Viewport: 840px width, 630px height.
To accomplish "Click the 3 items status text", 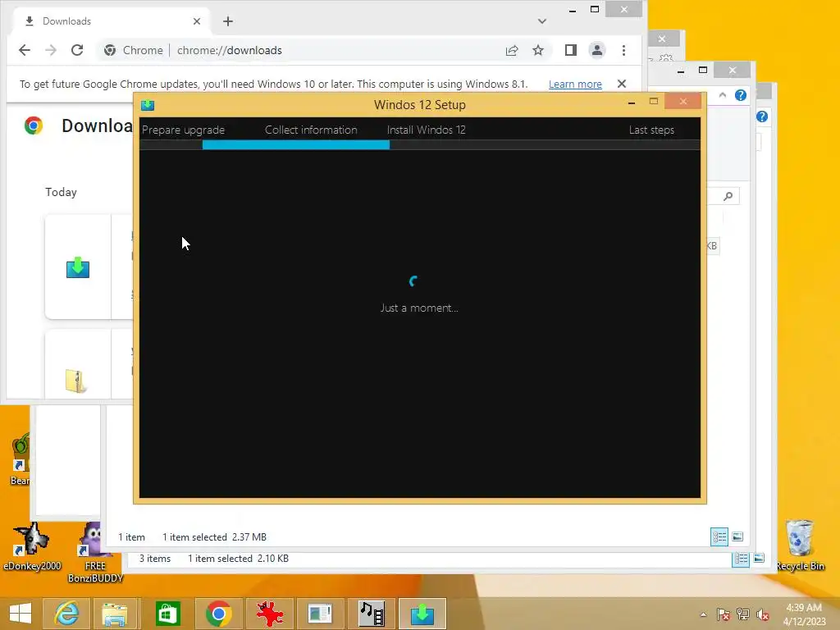I will click(155, 558).
